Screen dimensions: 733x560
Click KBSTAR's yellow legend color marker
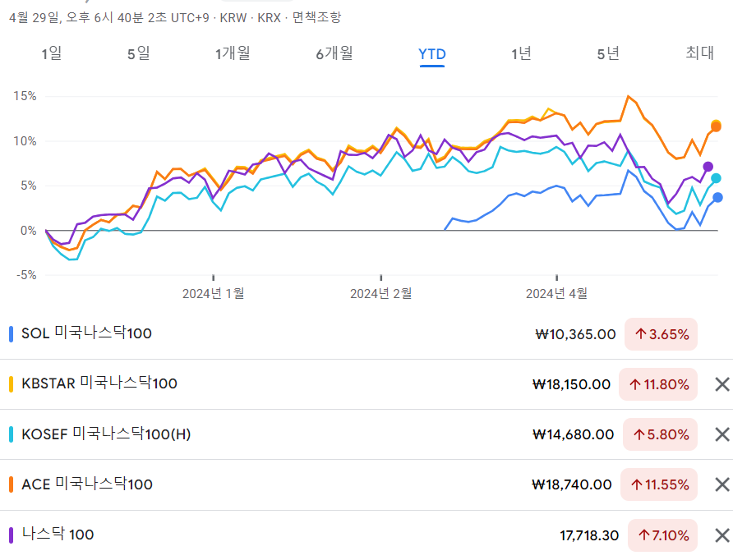point(9,384)
